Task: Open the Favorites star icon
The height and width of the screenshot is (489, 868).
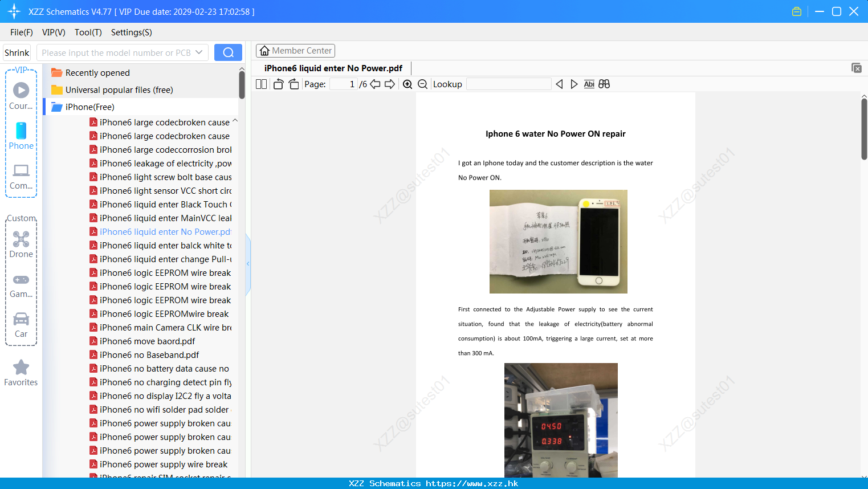Action: [21, 367]
